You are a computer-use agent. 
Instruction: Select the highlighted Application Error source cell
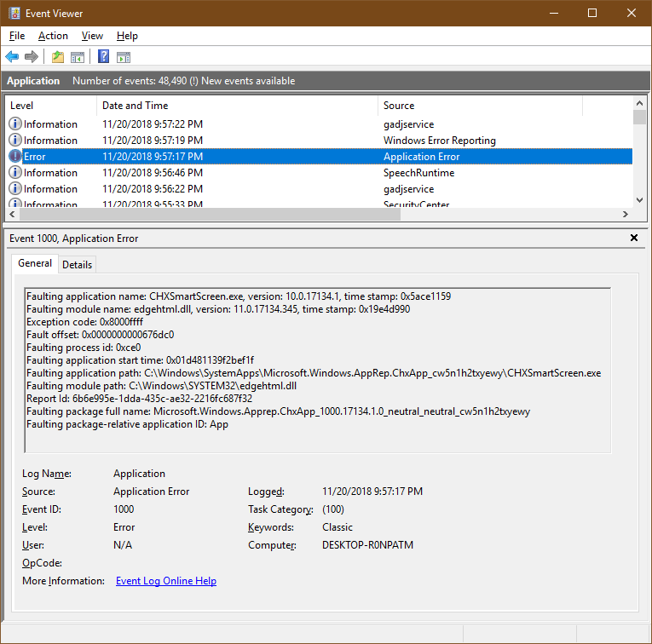click(421, 157)
